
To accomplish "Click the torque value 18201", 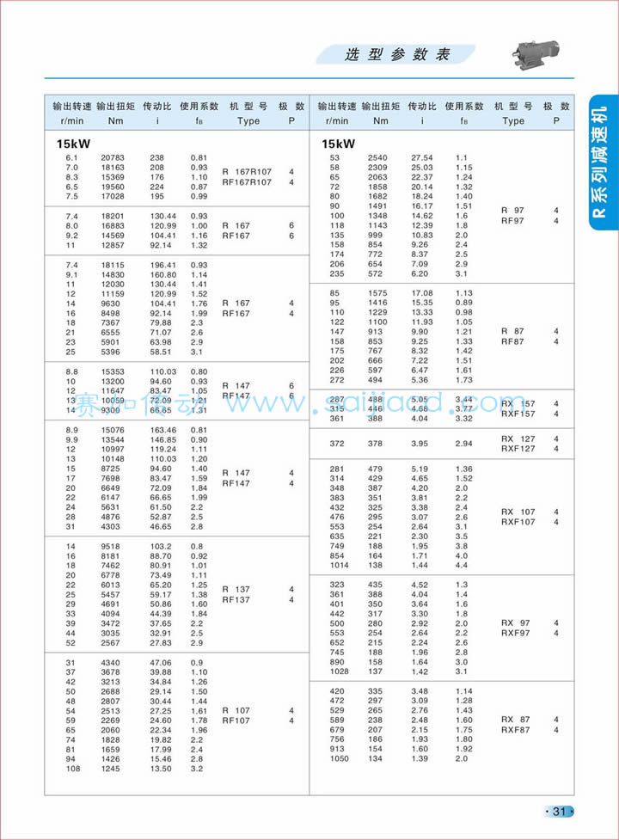I will point(113,216).
